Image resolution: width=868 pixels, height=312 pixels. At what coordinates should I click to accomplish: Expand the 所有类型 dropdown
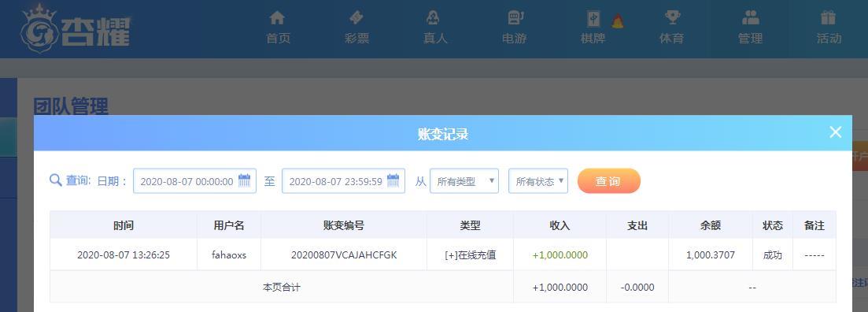click(464, 181)
